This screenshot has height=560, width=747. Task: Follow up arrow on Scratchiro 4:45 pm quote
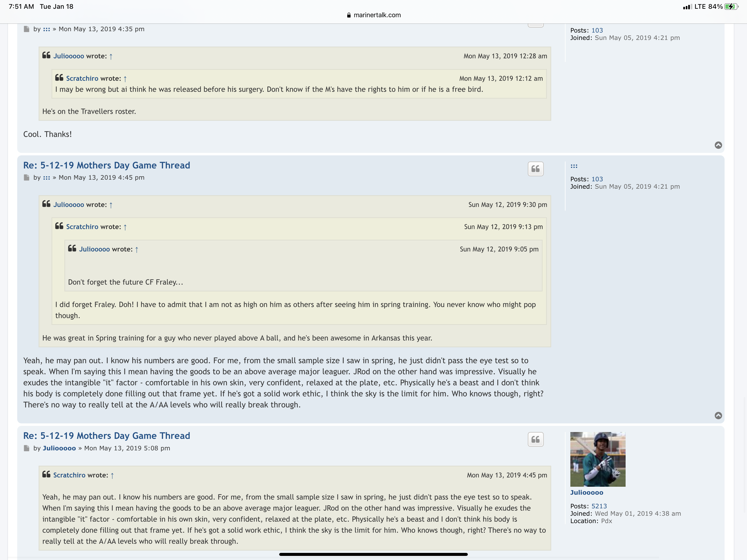112,476
